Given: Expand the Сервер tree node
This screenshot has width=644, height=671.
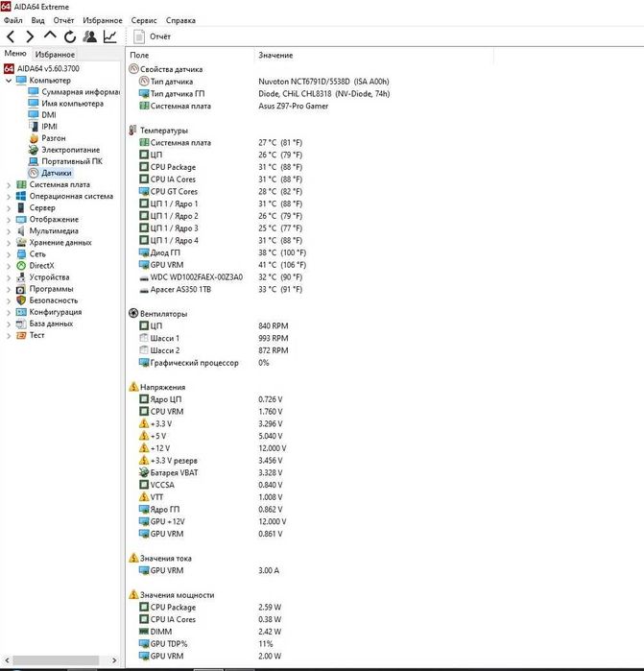Looking at the screenshot, I should click(8, 208).
